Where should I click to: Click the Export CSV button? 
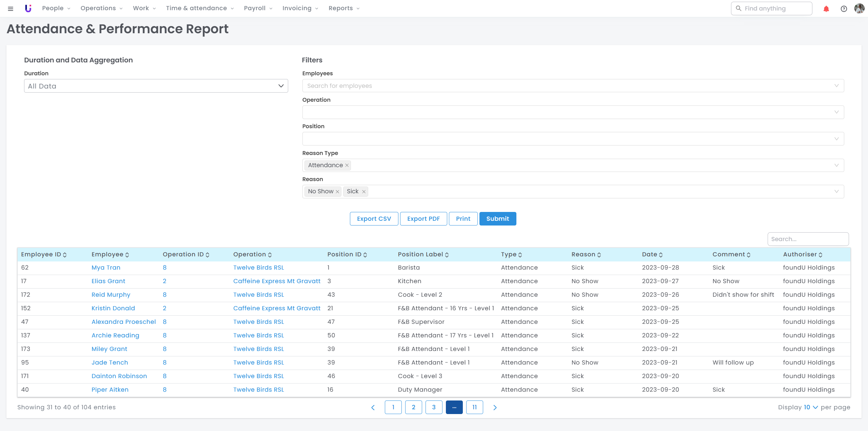(x=374, y=219)
